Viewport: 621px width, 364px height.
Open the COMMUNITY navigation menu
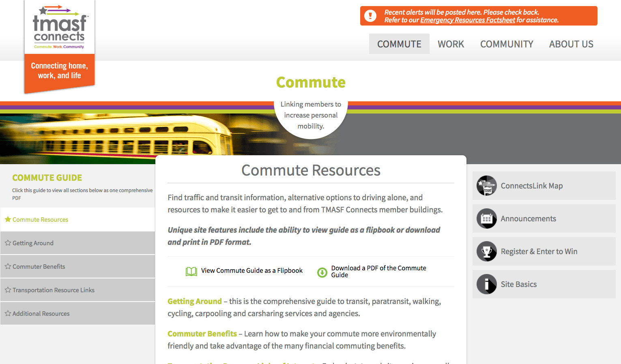[x=507, y=44]
